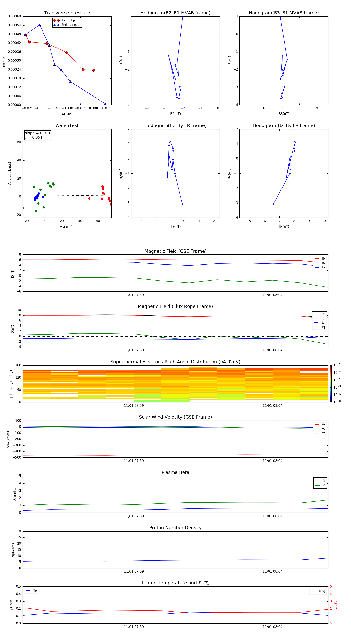Click '11/01 07:59' tick under Plasma Beta plot
The image size is (351, 644).
point(134,516)
